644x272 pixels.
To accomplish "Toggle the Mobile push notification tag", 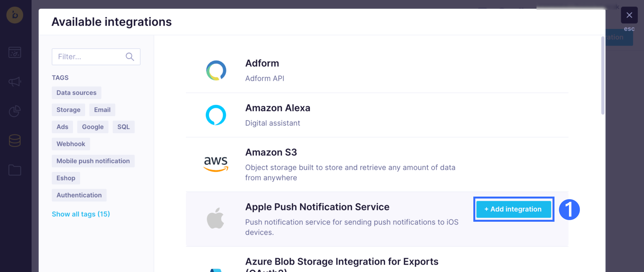I will [x=93, y=161].
